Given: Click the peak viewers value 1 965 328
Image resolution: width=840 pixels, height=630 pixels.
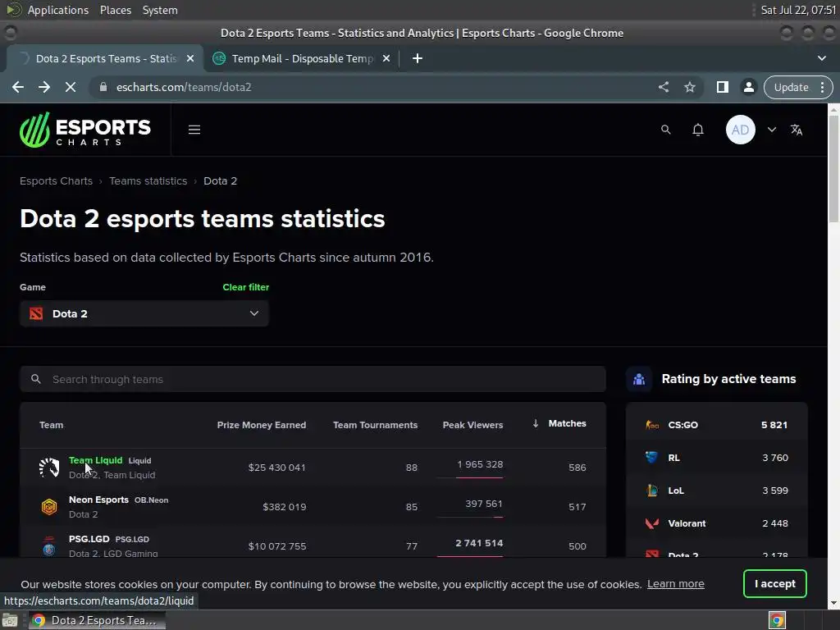Looking at the screenshot, I should pyautogui.click(x=479, y=464).
